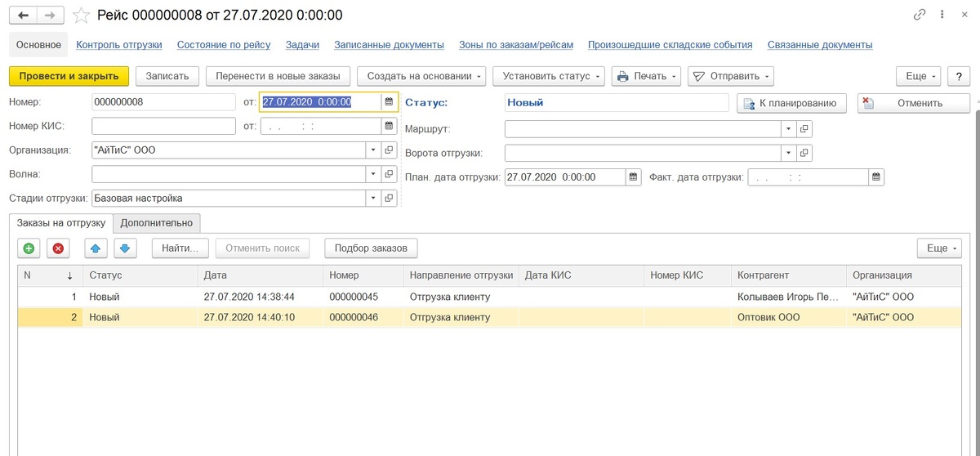The height and width of the screenshot is (456, 980).
Task: Click the Записать button
Action: point(167,76)
